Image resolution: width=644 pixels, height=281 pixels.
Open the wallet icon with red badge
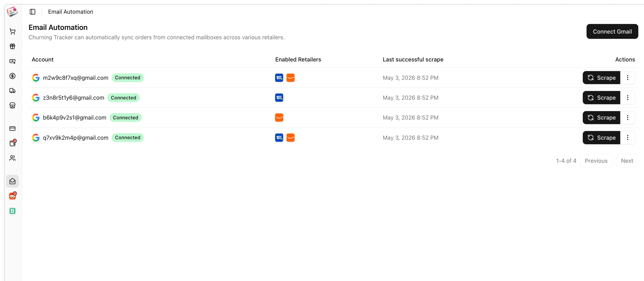tap(13, 143)
